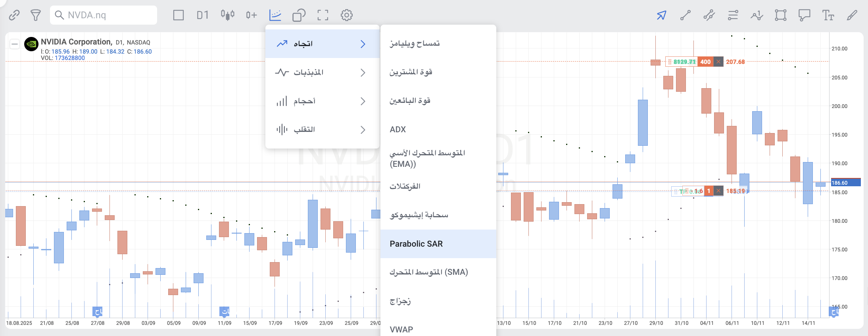Add the زجزاج zigzag indicator
The width and height of the screenshot is (868, 336).
pos(438,301)
